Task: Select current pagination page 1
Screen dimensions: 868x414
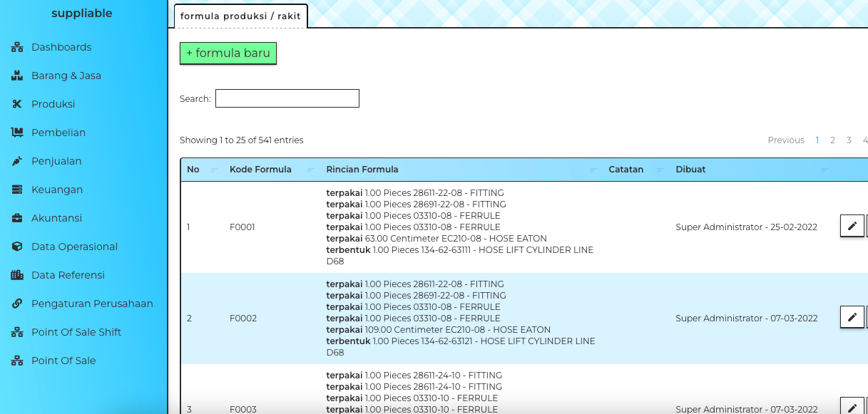Action: pos(817,140)
